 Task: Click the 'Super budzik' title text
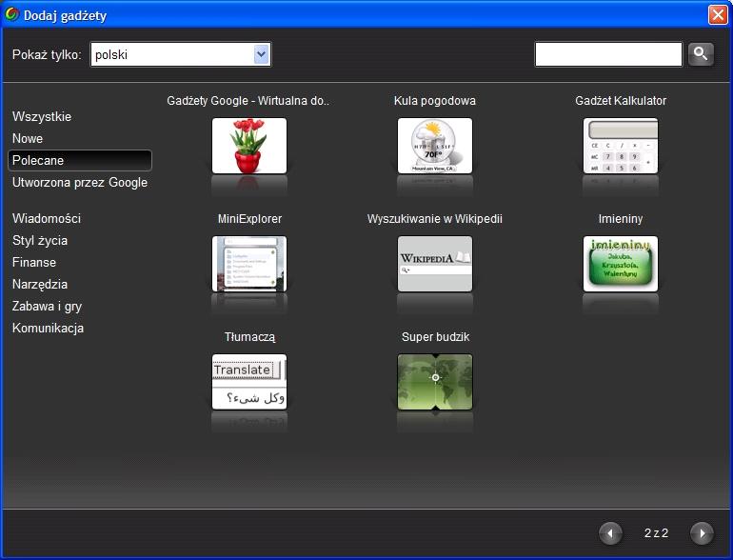point(435,337)
